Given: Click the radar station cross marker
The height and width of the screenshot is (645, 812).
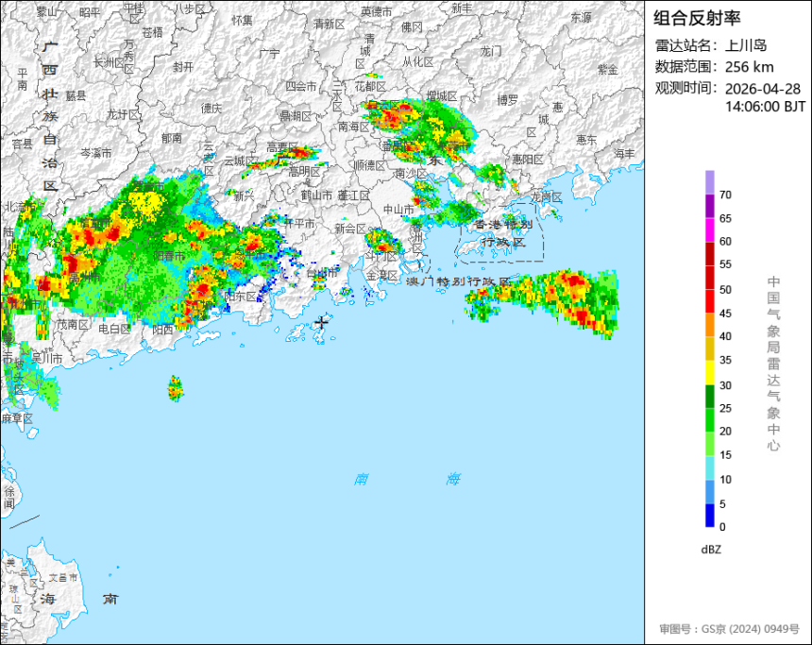Looking at the screenshot, I should click(322, 322).
